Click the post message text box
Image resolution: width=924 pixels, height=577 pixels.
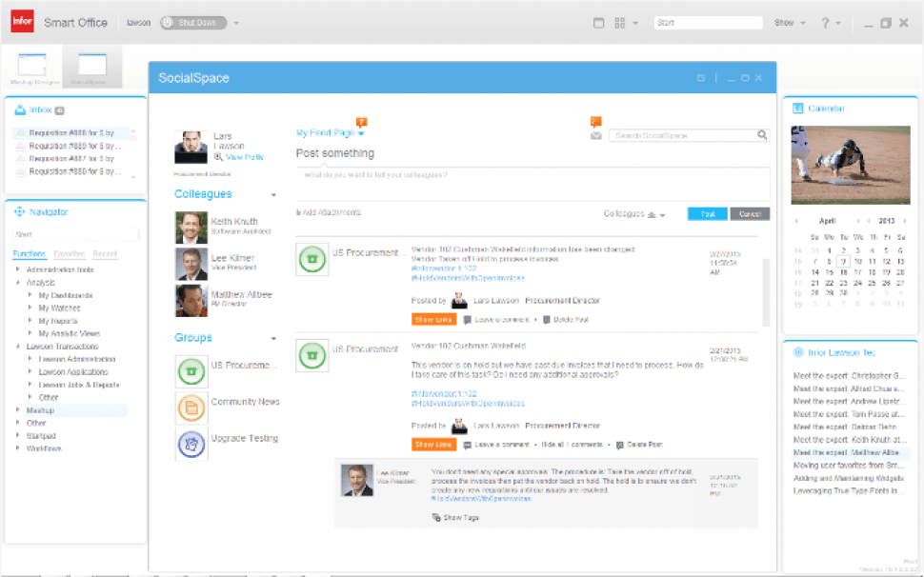(532, 184)
